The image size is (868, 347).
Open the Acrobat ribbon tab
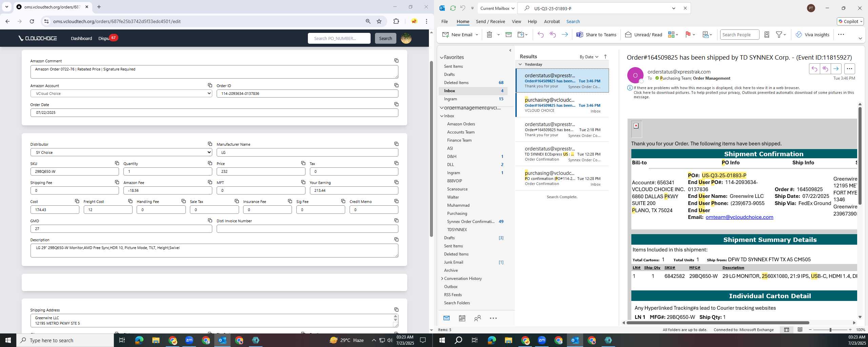(x=552, y=21)
